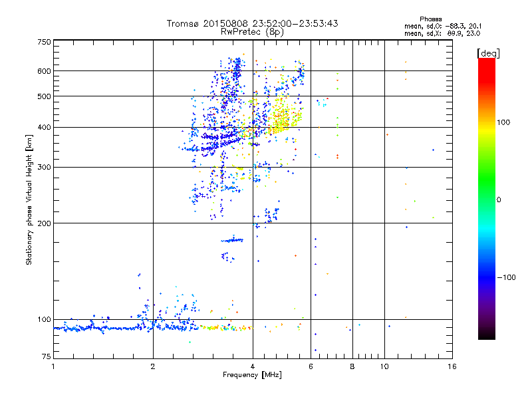Click the x-axis '6' tick label

click(311, 366)
